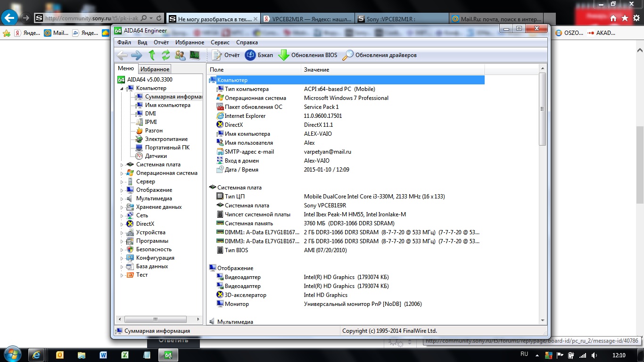Collapse the Компьютер tree node

pyautogui.click(x=122, y=89)
